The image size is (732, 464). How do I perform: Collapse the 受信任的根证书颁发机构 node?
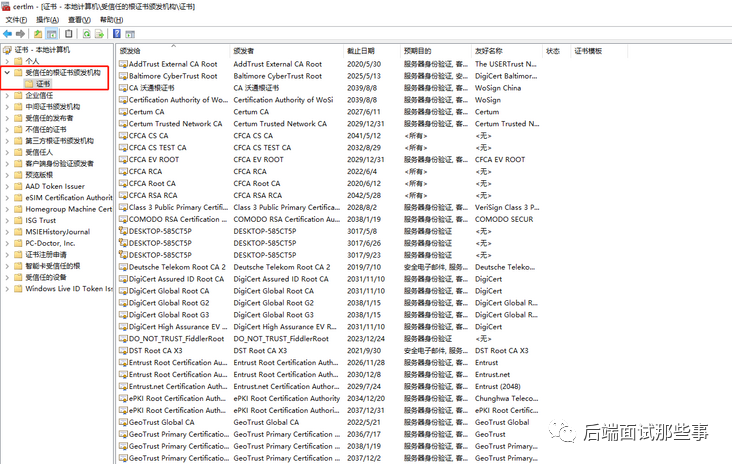[7, 72]
